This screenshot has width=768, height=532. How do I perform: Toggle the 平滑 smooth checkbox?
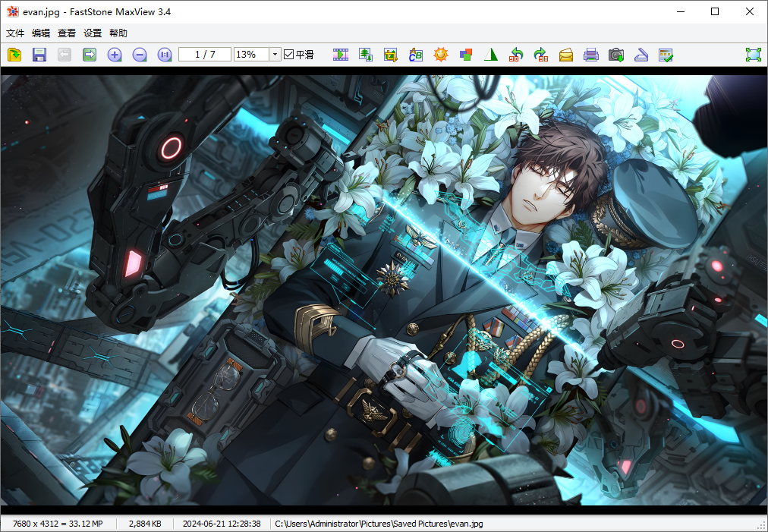(288, 55)
